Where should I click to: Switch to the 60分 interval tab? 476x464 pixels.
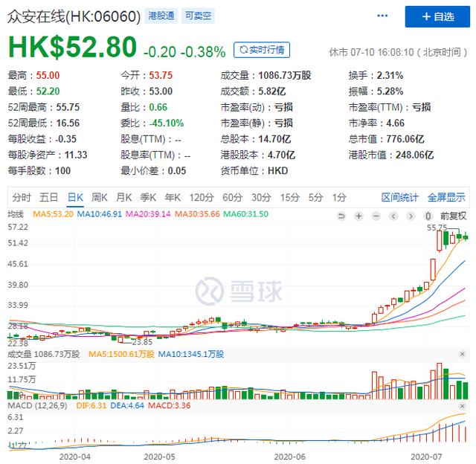(232, 198)
